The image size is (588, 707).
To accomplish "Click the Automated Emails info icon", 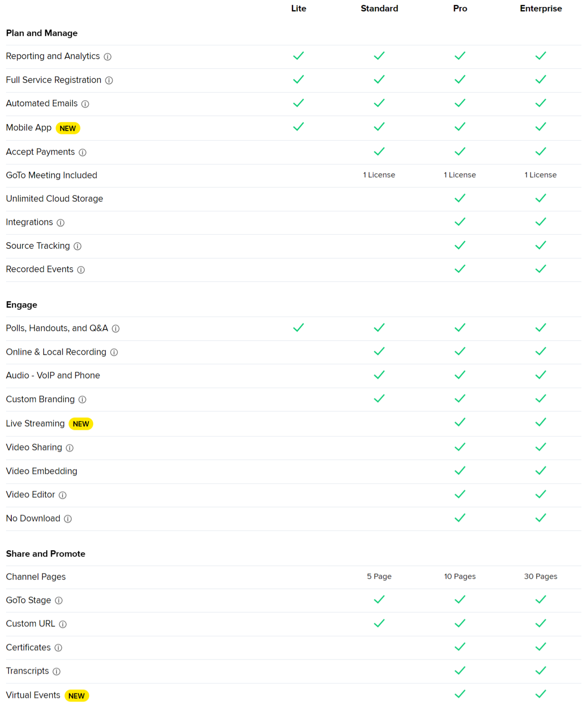I will click(x=85, y=104).
